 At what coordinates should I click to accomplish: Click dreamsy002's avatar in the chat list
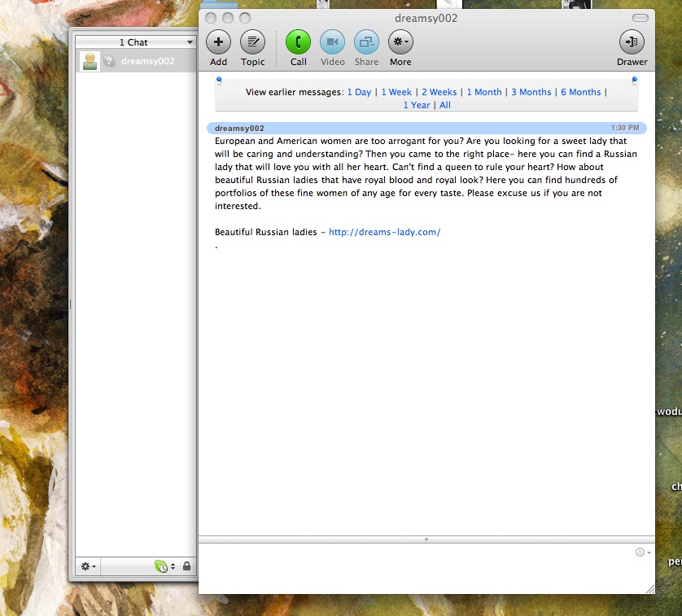[90, 62]
